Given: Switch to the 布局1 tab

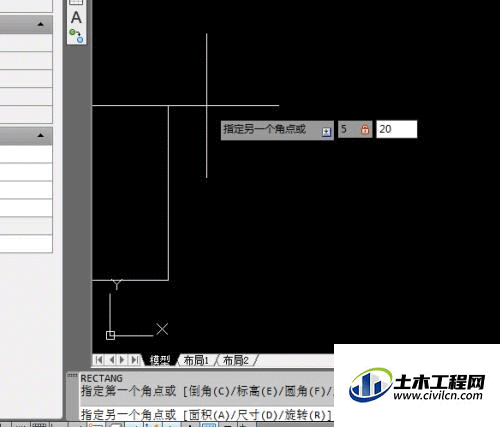Looking at the screenshot, I should pos(196,360).
